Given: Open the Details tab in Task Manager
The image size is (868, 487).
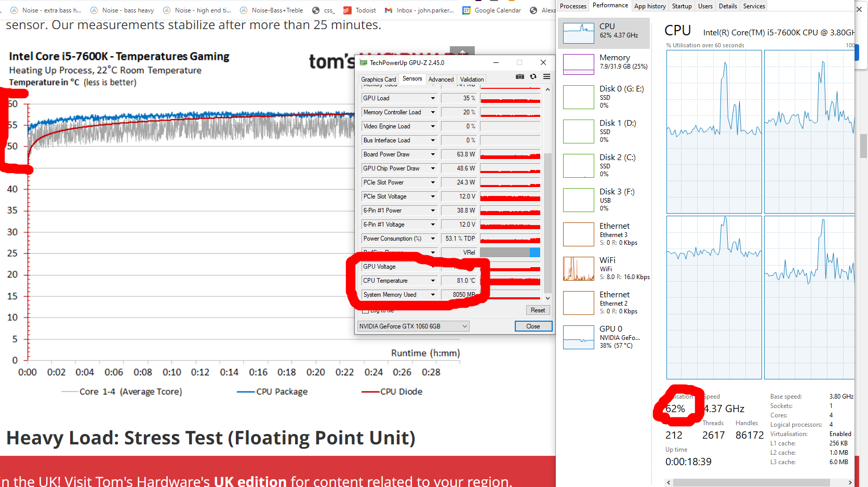Looking at the screenshot, I should point(728,6).
